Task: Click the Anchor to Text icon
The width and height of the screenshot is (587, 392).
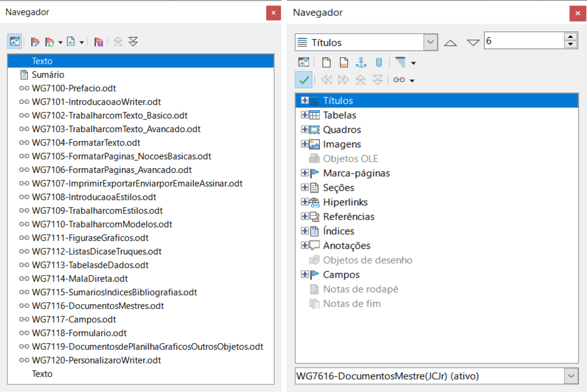Action: pyautogui.click(x=361, y=62)
